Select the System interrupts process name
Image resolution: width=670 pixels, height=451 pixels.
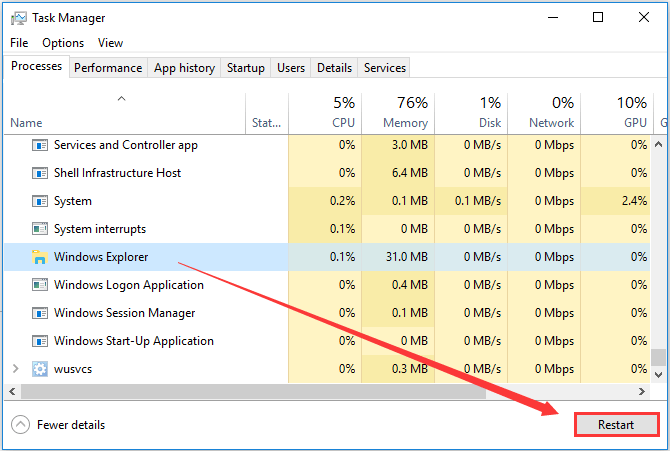pos(100,229)
